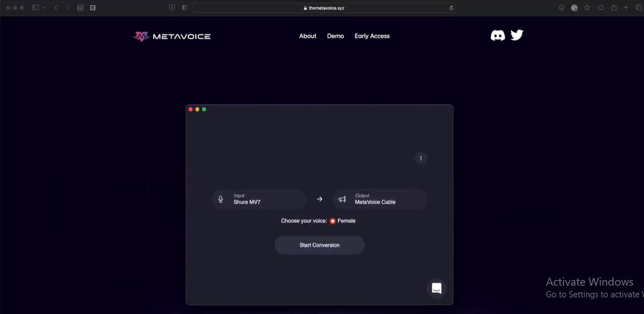Viewport: 644px width, 314px height.
Task: Open the round extension icon next to downloads
Action: pyautogui.click(x=574, y=8)
